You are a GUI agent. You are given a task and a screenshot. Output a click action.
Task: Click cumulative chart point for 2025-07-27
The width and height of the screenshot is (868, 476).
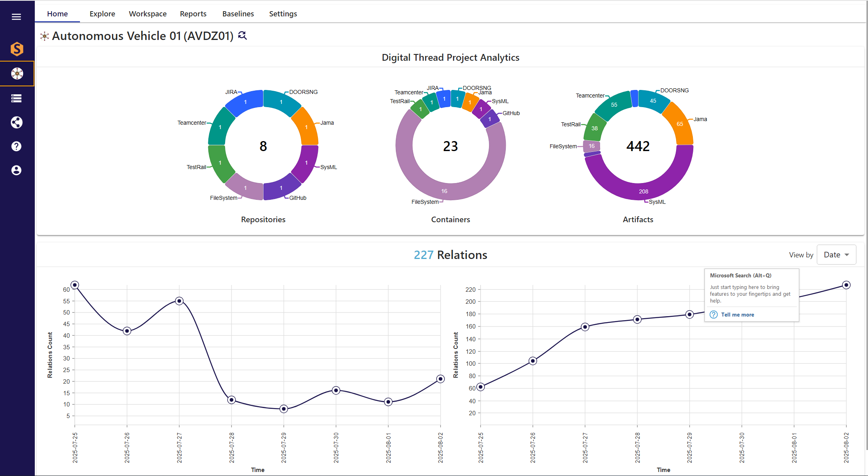(x=585, y=327)
